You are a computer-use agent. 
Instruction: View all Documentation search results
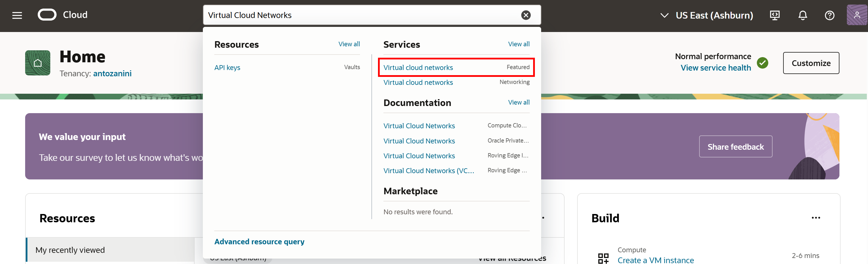tap(519, 103)
